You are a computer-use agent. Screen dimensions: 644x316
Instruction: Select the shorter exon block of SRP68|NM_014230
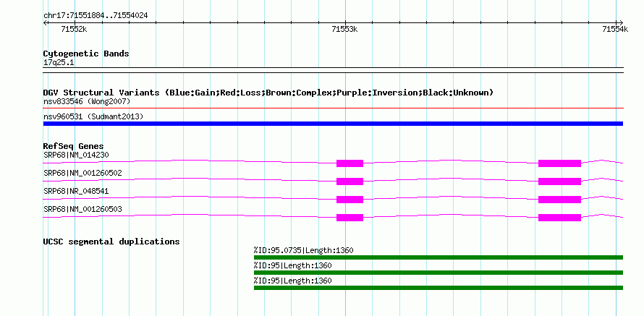click(x=350, y=163)
